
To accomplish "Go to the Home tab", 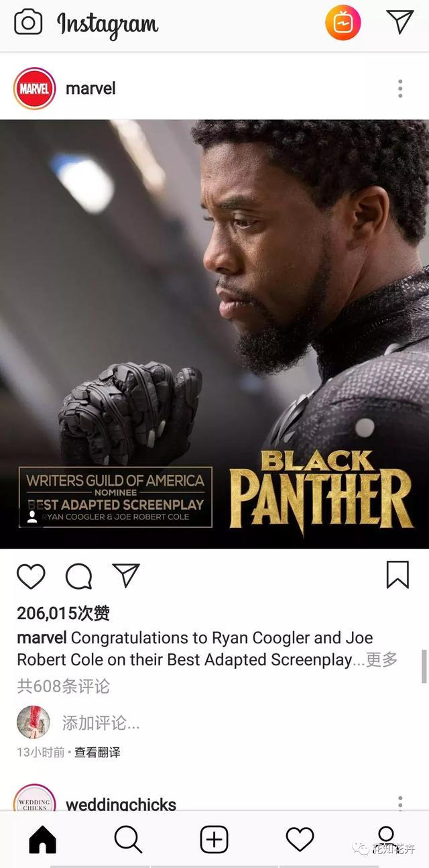I will (x=43, y=839).
